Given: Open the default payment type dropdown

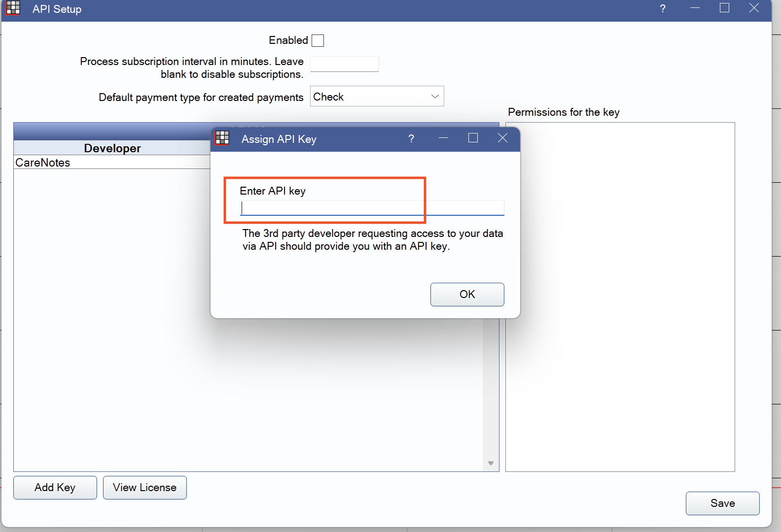Looking at the screenshot, I should click(x=377, y=96).
